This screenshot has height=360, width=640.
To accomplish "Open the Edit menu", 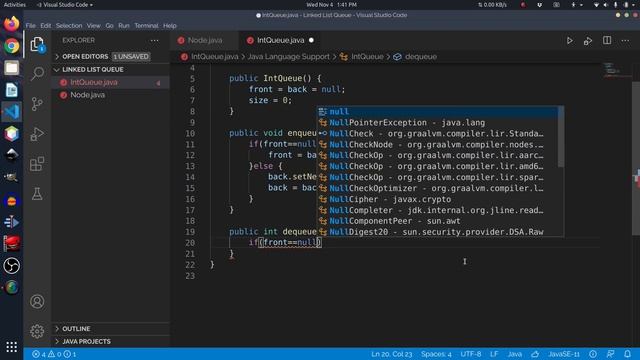I will tap(46, 26).
